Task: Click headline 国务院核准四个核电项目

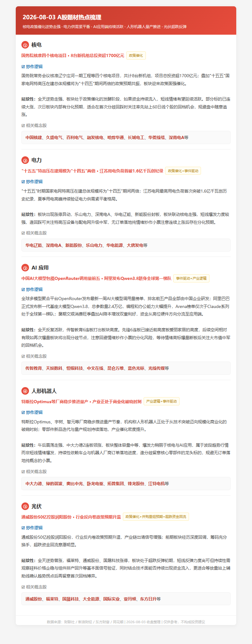Action: click(44, 55)
